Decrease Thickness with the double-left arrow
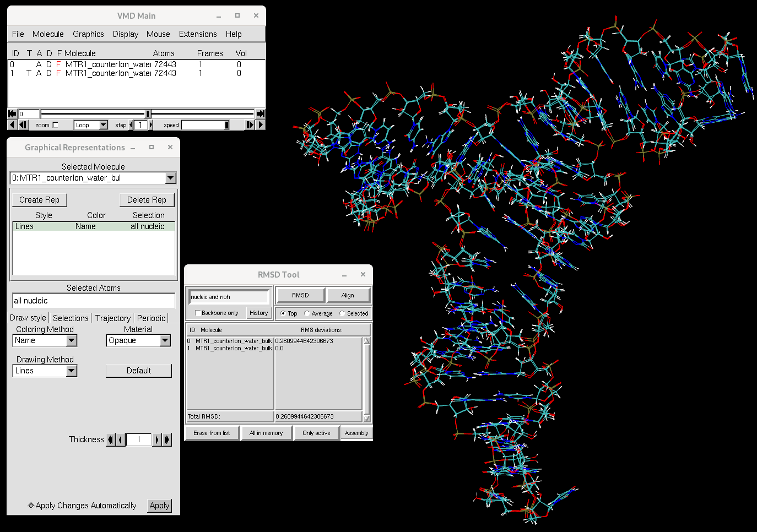The height and width of the screenshot is (532, 757). [x=111, y=439]
